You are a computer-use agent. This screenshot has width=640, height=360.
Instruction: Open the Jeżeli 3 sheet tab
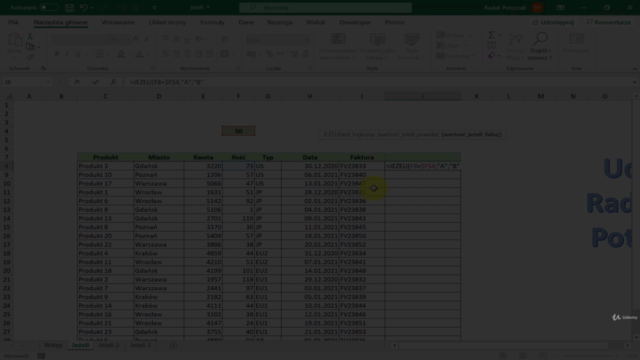(x=140, y=345)
